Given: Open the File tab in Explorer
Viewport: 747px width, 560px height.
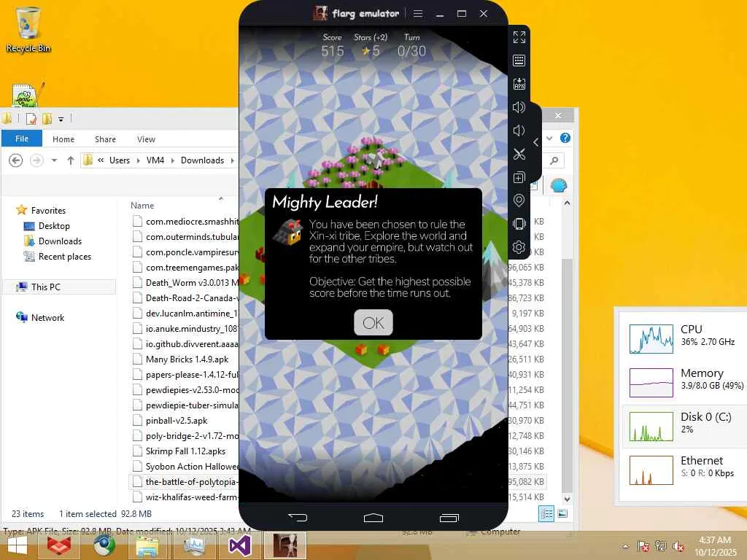Looking at the screenshot, I should coord(21,139).
